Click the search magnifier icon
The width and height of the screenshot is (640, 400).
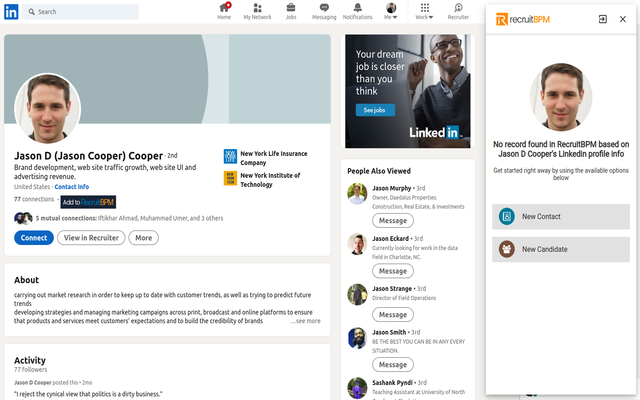pyautogui.click(x=31, y=12)
